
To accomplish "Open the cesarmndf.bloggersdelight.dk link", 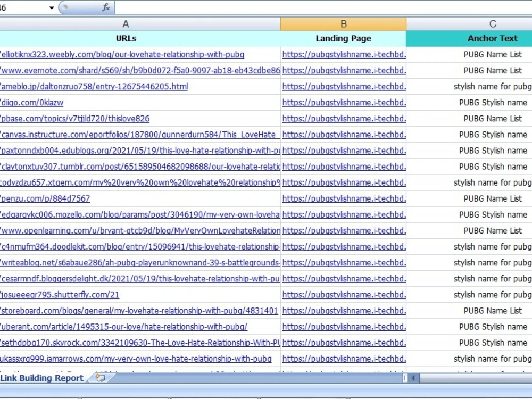I will click(x=140, y=279).
